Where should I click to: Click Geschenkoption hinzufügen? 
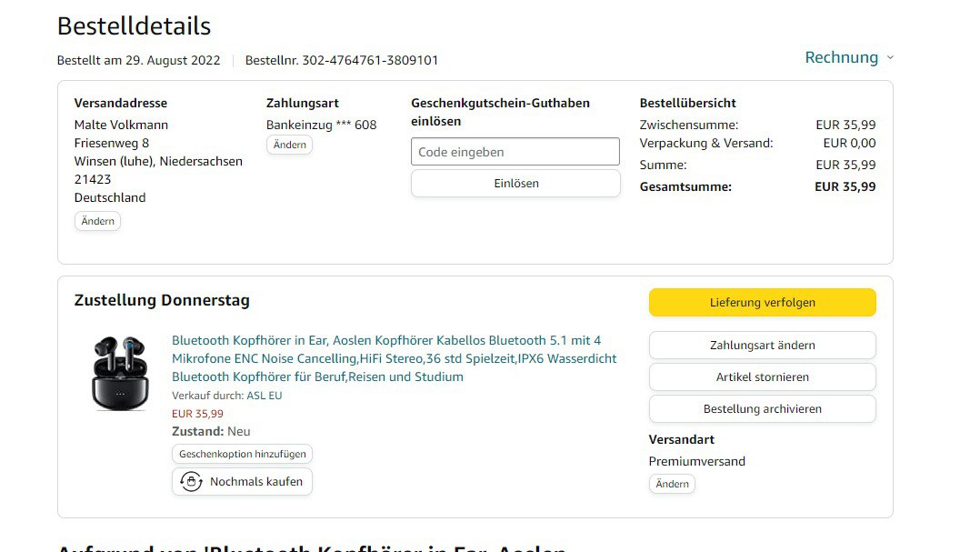[242, 453]
